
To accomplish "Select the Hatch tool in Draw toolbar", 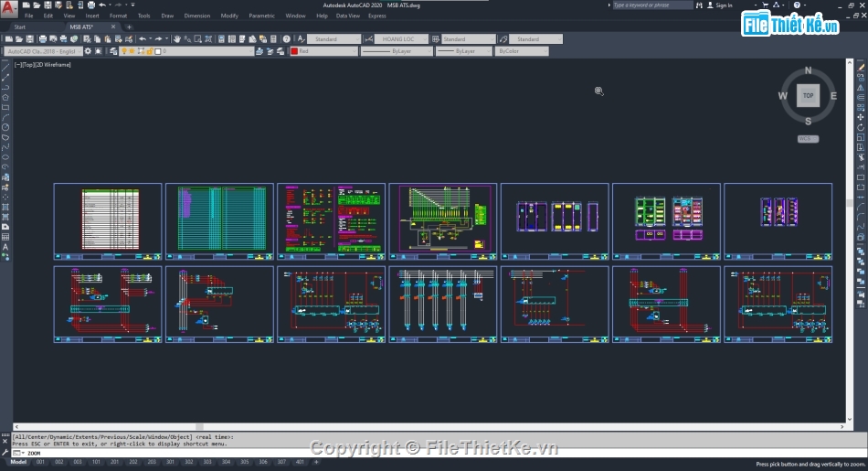I will [x=5, y=208].
